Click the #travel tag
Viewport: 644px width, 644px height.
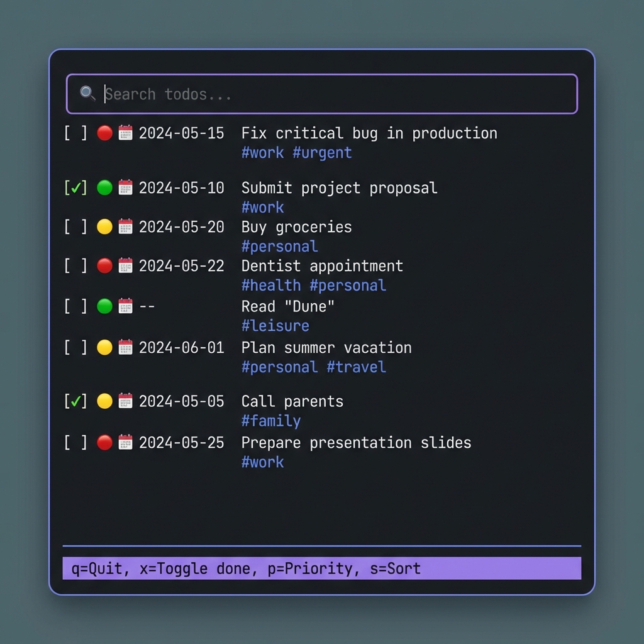click(x=357, y=367)
